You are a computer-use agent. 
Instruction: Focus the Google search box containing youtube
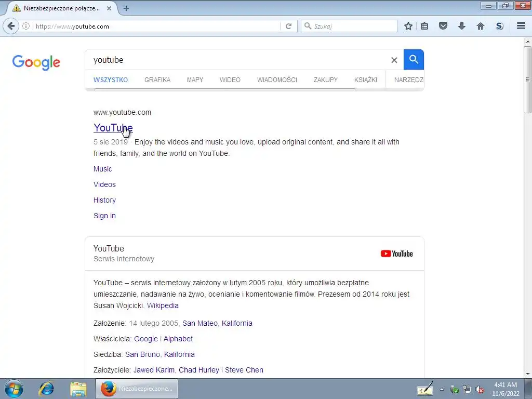(x=237, y=60)
